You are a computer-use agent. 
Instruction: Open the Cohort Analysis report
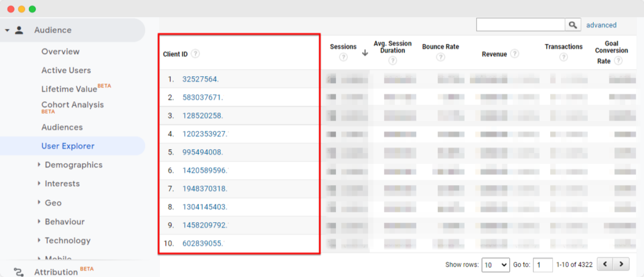tap(72, 105)
